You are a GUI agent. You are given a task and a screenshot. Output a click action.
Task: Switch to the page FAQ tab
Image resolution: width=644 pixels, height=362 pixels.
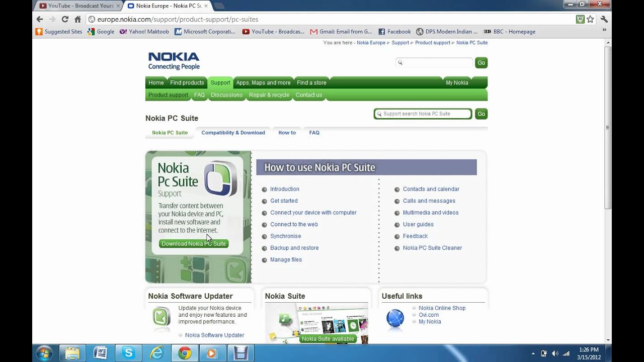tap(314, 133)
